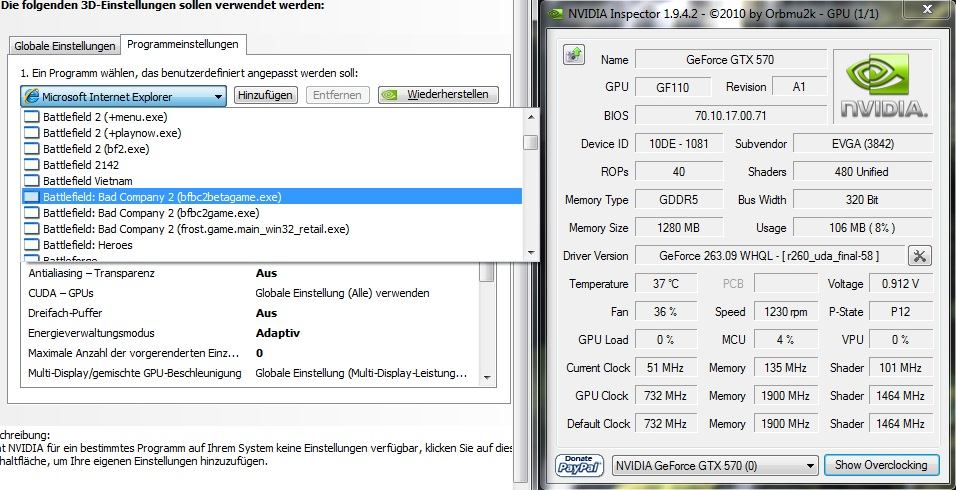Image resolution: width=956 pixels, height=490 pixels.
Task: Click the GeForce GTX 570 Name field
Action: [730, 60]
